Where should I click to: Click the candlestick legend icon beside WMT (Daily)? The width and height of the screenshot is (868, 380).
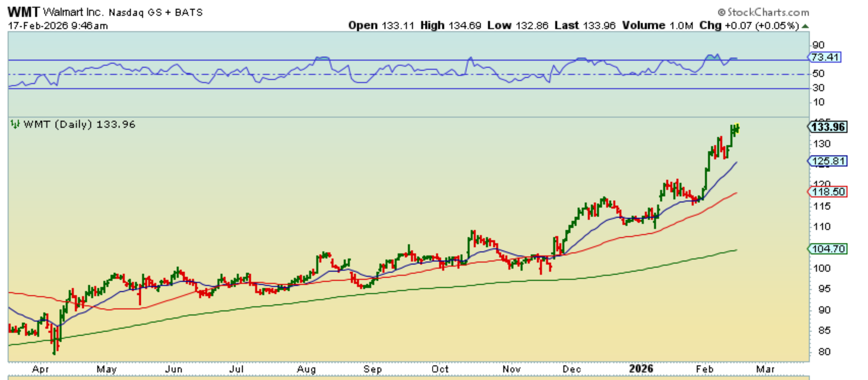point(15,124)
